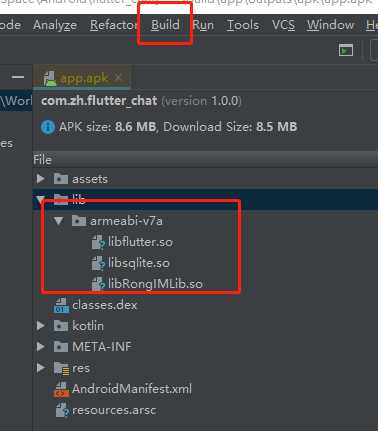Expand the kotlin folder
Screen dimensions: 378x431
[41, 326]
